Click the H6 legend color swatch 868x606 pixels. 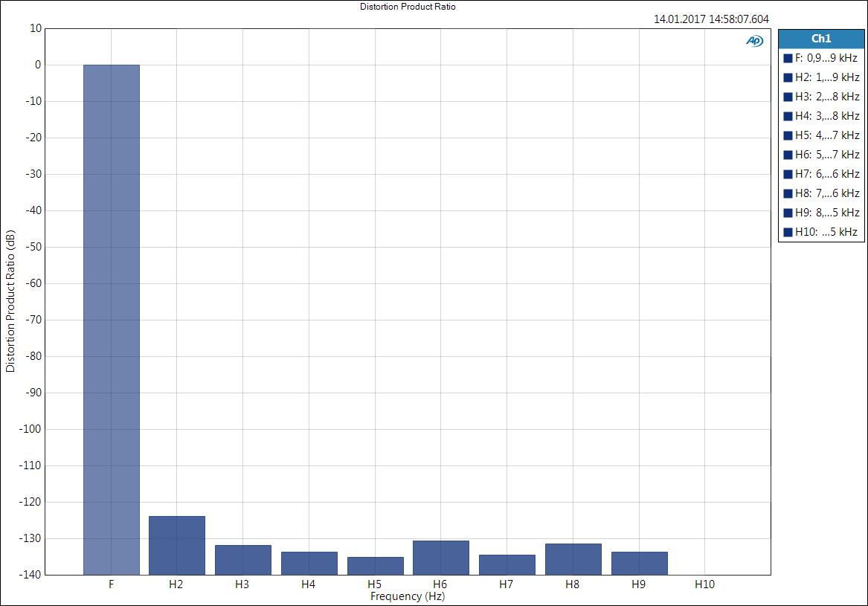[x=788, y=155]
